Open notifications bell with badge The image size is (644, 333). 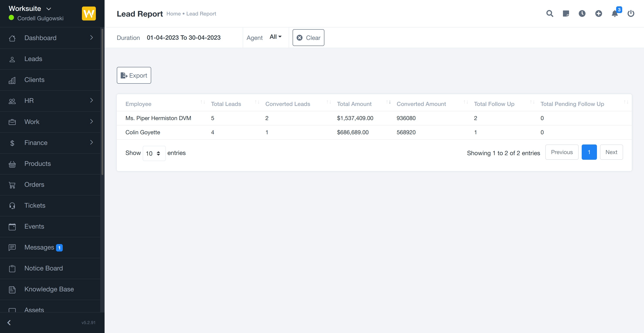pos(615,14)
